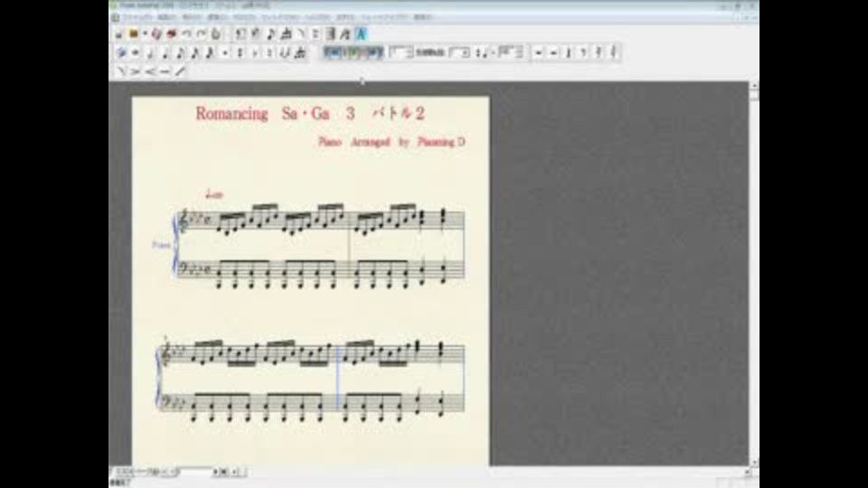Toggle the augmentation dot icon

point(225,53)
